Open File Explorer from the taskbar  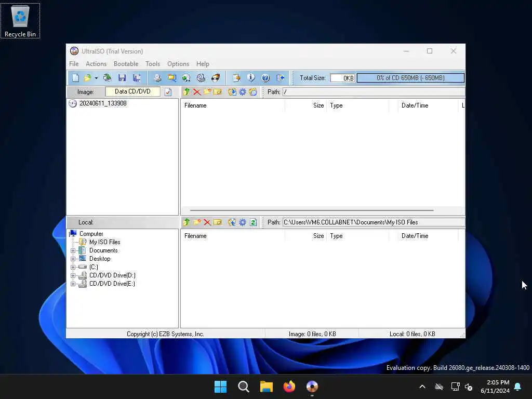[x=267, y=387]
